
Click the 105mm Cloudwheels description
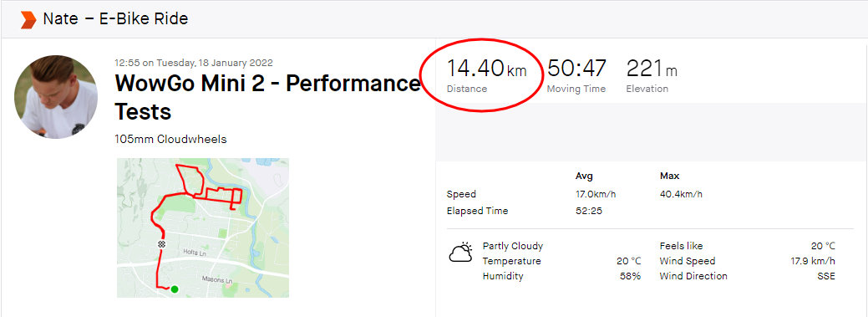point(170,139)
